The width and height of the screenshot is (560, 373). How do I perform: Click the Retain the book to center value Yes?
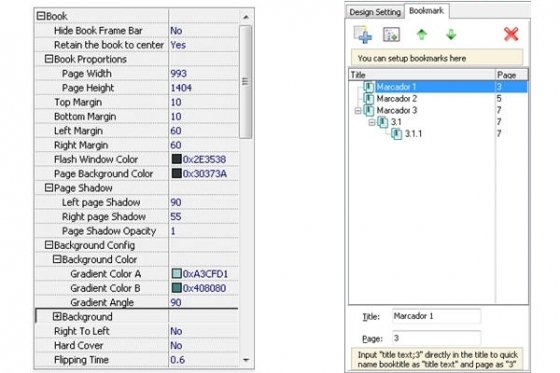point(178,45)
